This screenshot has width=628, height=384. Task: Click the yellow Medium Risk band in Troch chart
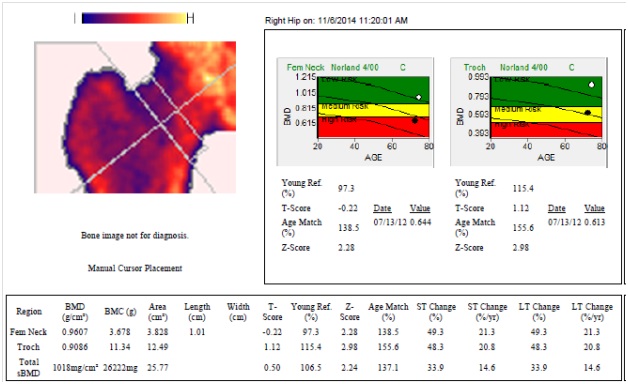click(546, 115)
